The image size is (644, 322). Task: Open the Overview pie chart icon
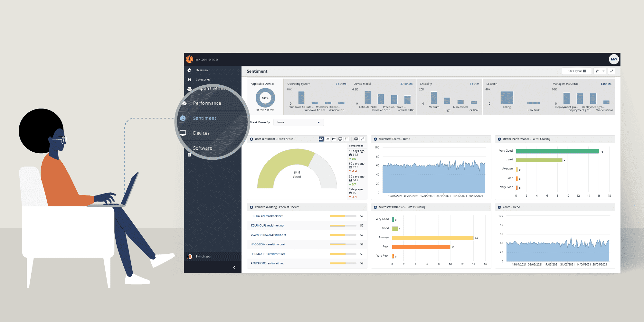189,70
